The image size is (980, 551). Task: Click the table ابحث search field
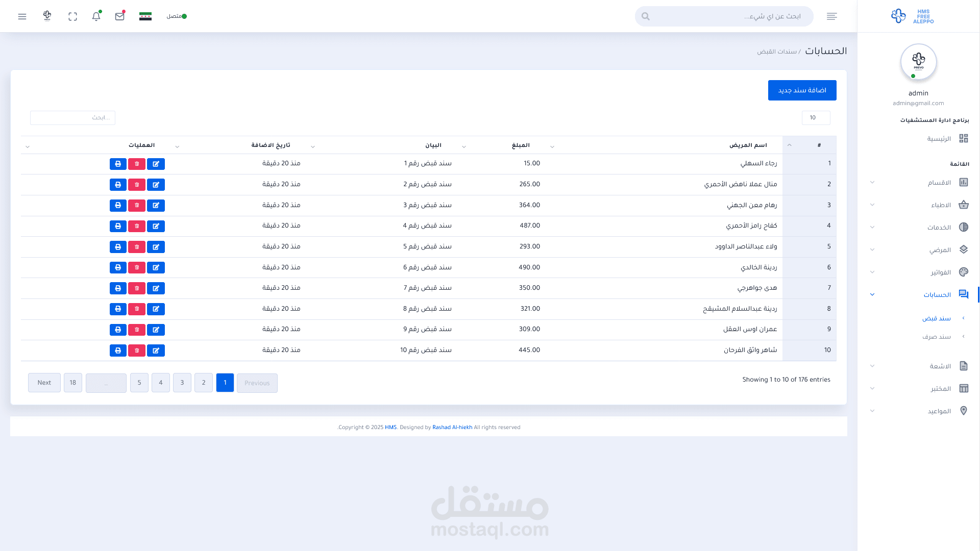point(72,118)
